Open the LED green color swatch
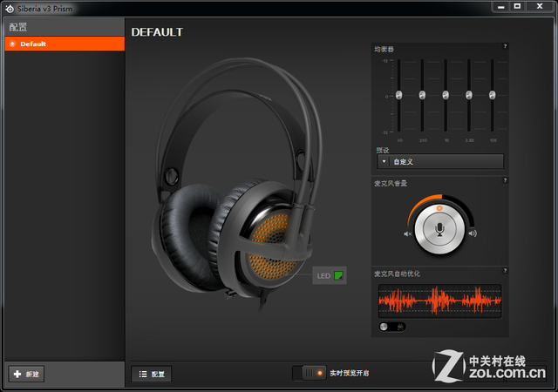 tap(338, 275)
